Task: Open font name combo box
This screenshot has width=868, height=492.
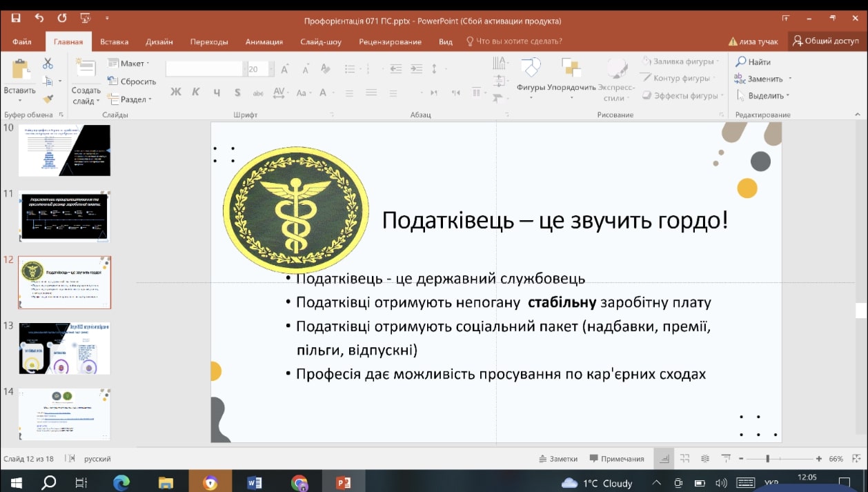Action: coord(205,69)
